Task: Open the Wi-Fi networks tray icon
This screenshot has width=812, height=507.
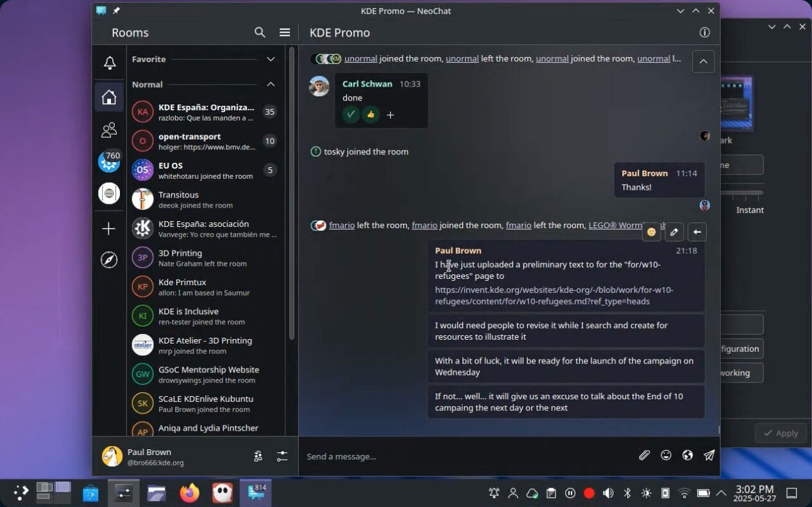Action: (x=684, y=493)
